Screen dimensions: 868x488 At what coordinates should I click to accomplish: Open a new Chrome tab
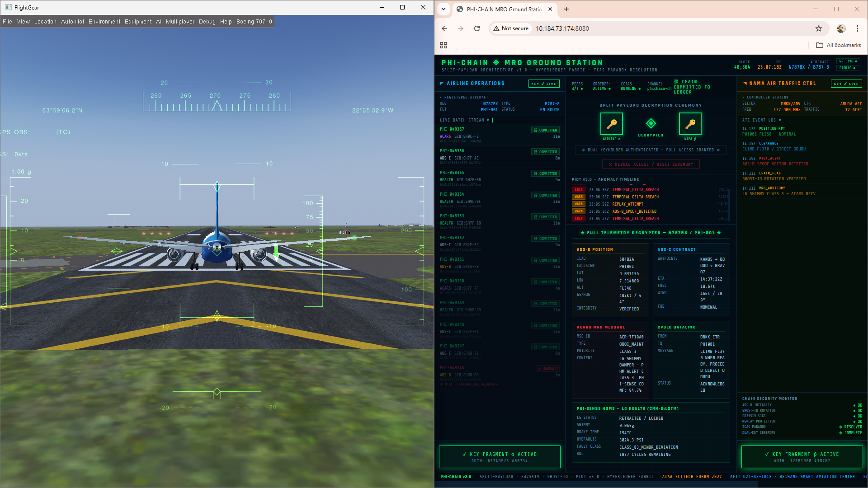pyautogui.click(x=566, y=9)
